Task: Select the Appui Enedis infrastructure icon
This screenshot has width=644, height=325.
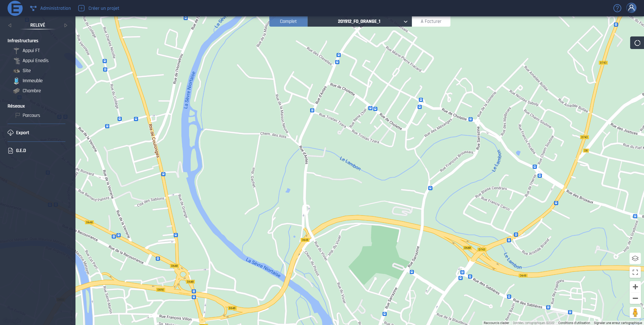Action: point(17,61)
